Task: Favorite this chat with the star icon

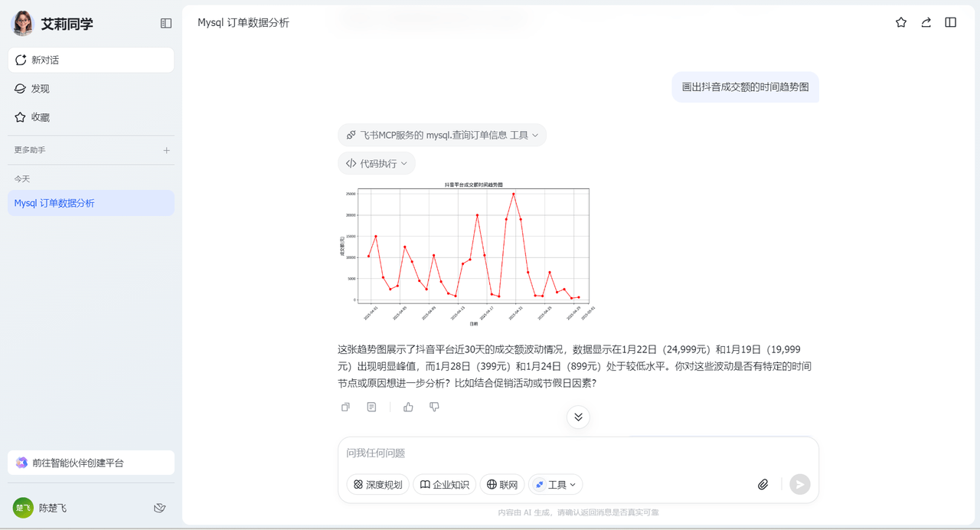Action: coord(901,23)
